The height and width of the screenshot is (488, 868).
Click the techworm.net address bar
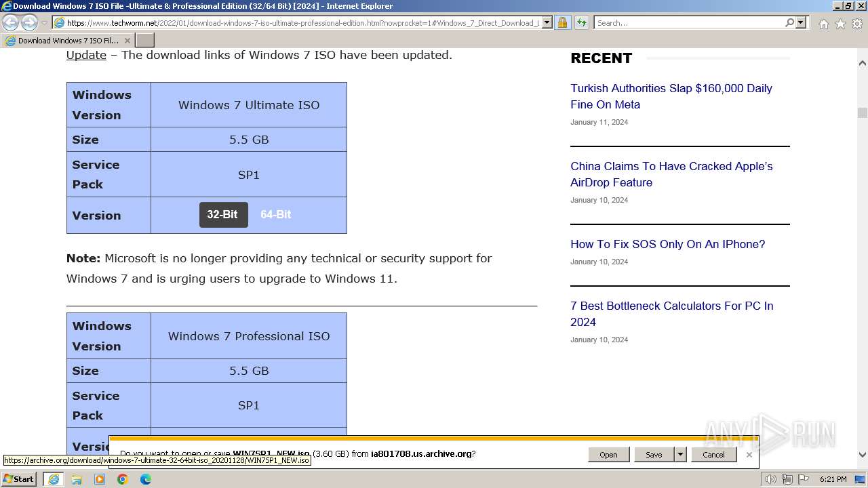(302, 23)
